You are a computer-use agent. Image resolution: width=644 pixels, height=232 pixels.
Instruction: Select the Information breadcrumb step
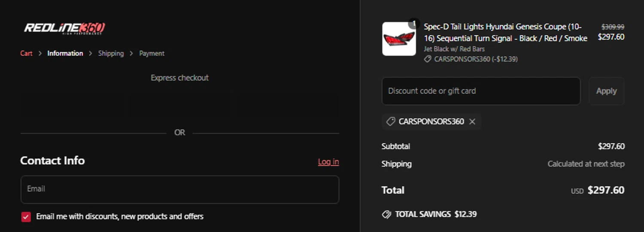(65, 53)
